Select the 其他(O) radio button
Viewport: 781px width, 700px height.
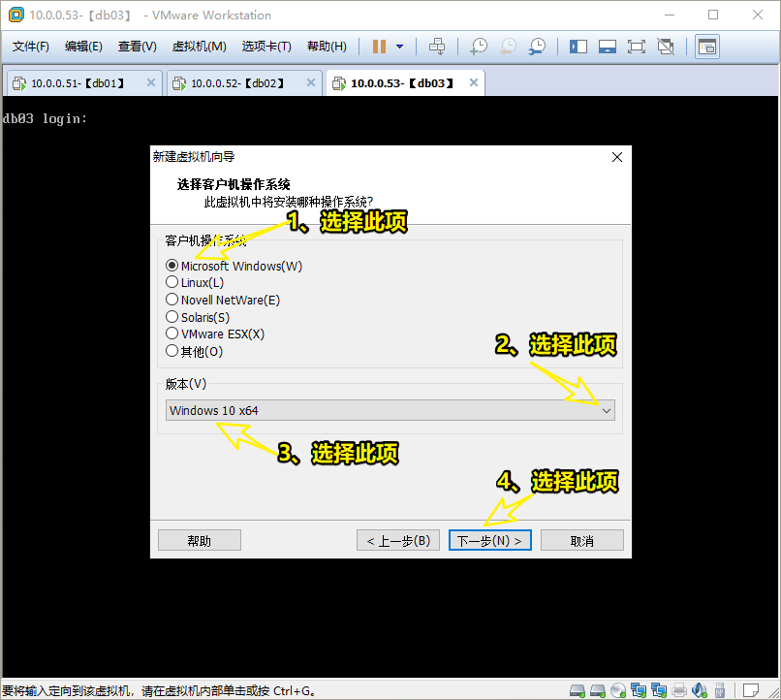coord(172,351)
